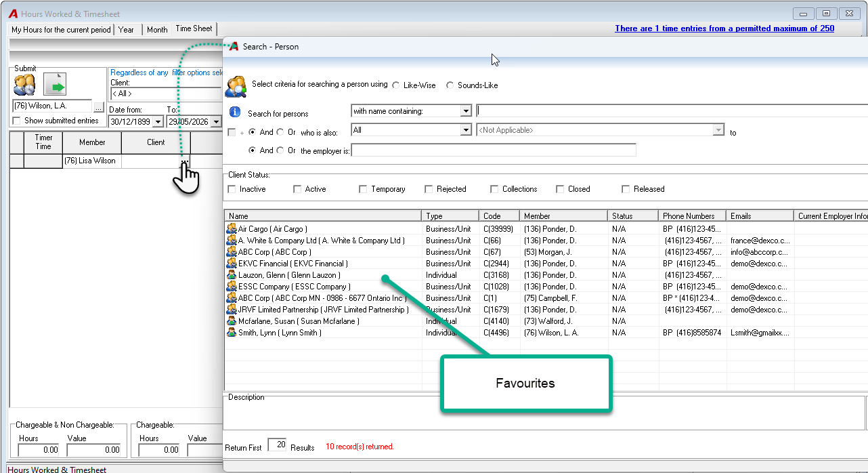The height and width of the screenshot is (473, 868).
Task: Click the ellipsis button next to (76) Wilson, L.A.
Action: click(98, 106)
